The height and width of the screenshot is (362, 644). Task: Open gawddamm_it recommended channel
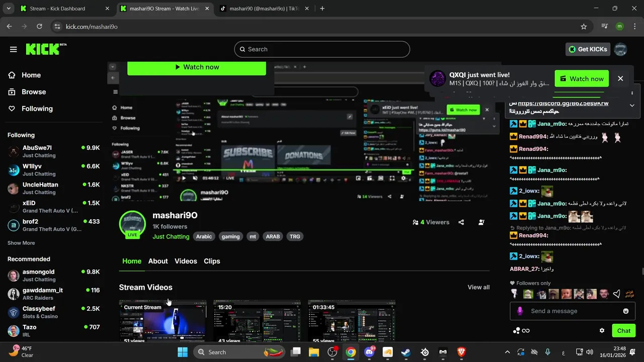coord(53,294)
